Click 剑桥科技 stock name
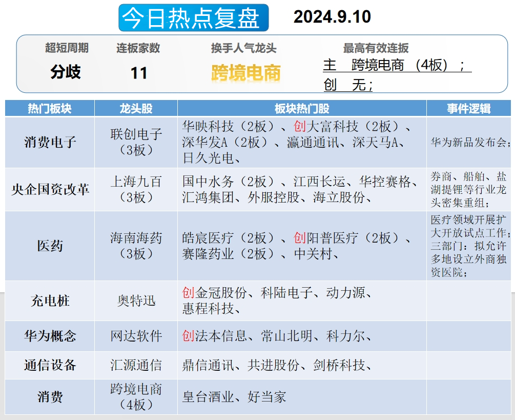515x420 pixels. pos(339,365)
